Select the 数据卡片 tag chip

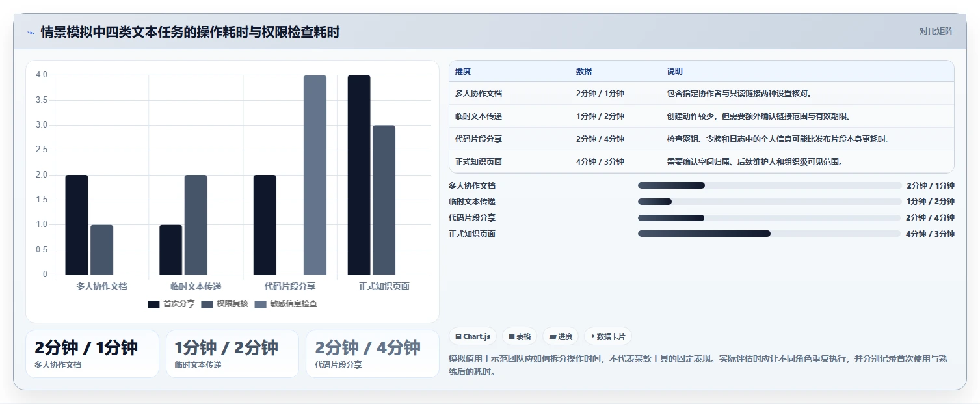click(607, 336)
